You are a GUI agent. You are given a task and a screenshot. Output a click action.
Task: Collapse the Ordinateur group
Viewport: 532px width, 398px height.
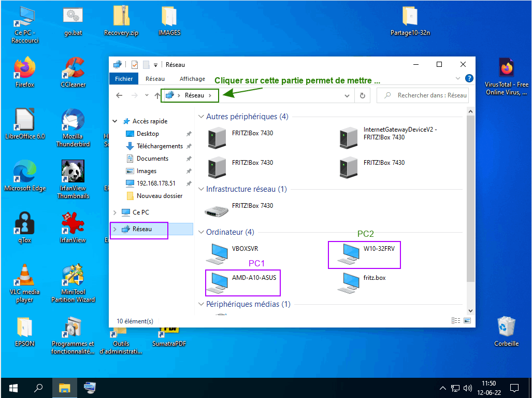tap(201, 232)
